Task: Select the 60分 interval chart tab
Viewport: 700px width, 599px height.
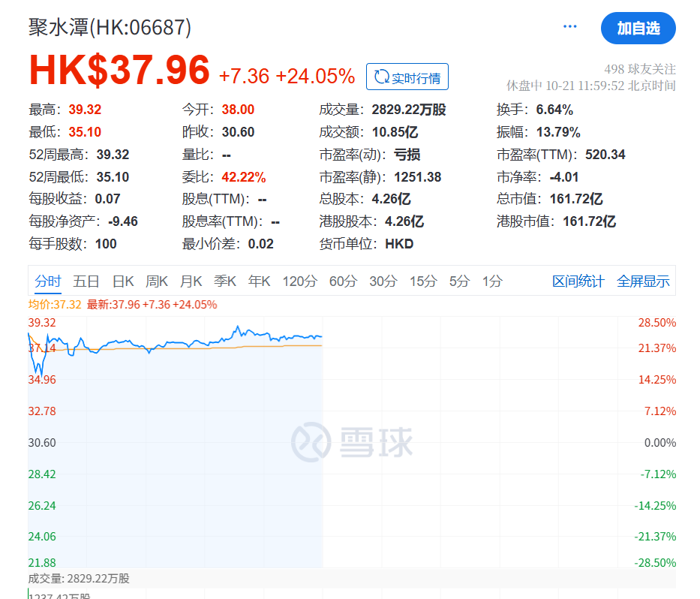Action: click(x=343, y=281)
